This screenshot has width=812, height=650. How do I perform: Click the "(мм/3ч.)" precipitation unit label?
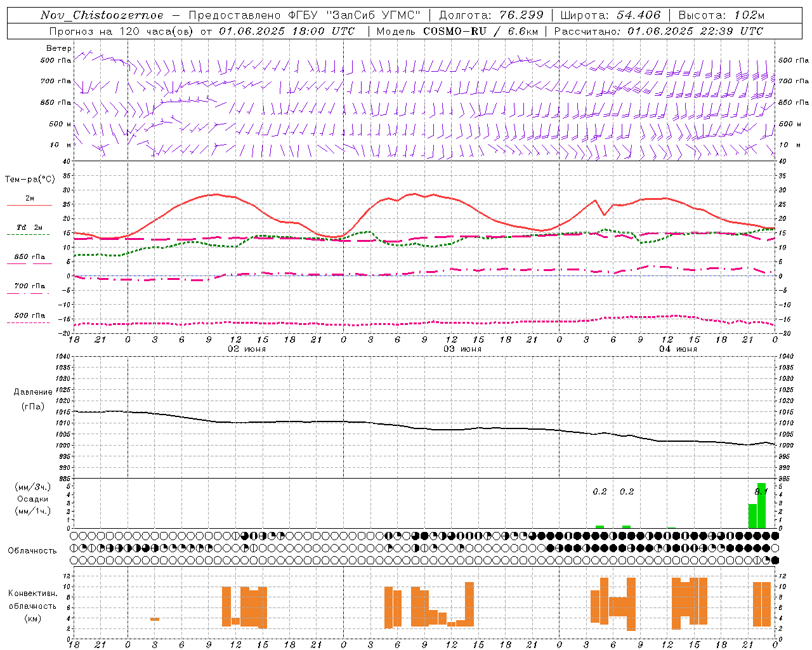pyautogui.click(x=32, y=487)
